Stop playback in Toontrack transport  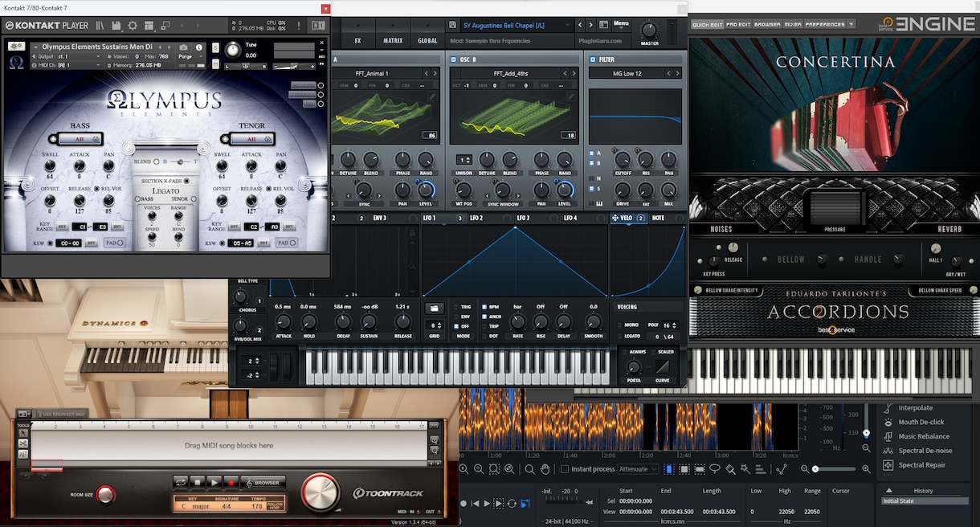(198, 482)
